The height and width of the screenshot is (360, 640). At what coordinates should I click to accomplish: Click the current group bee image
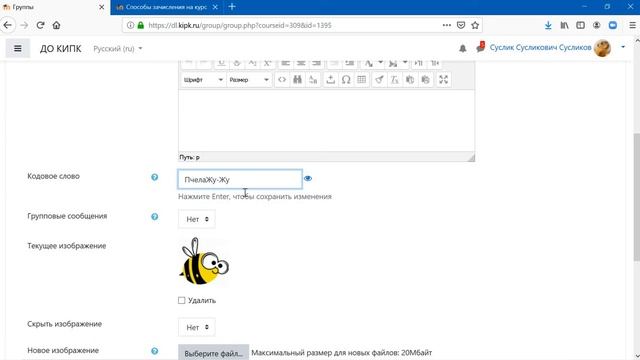click(204, 262)
